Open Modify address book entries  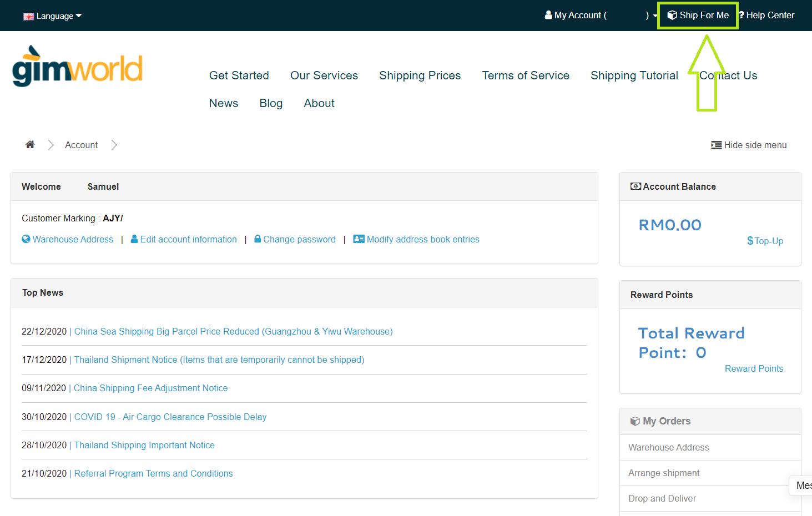click(x=423, y=239)
